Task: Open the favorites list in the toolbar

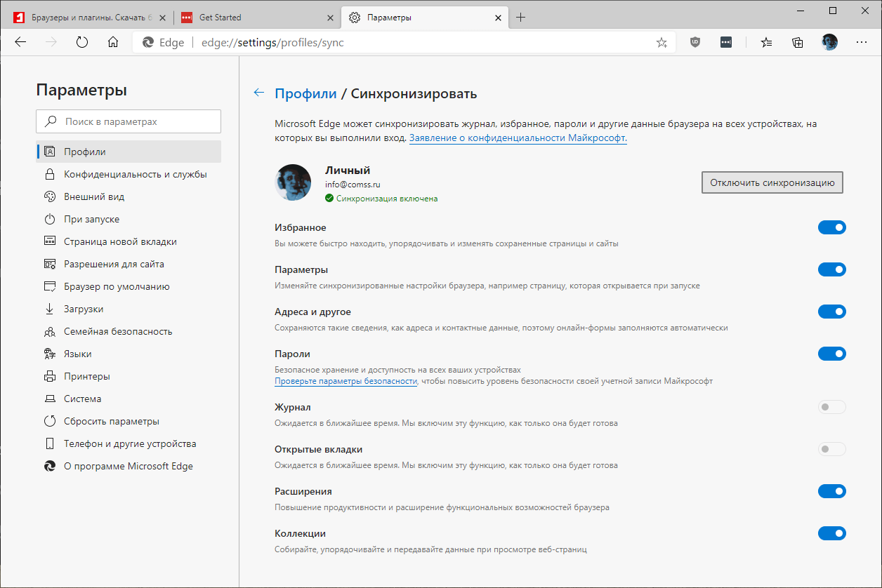Action: 765,42
